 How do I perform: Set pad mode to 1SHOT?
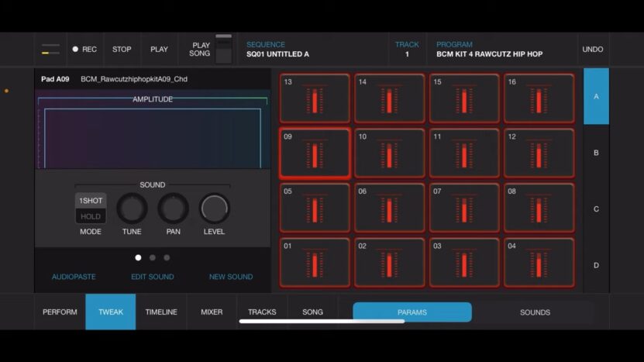click(x=91, y=201)
